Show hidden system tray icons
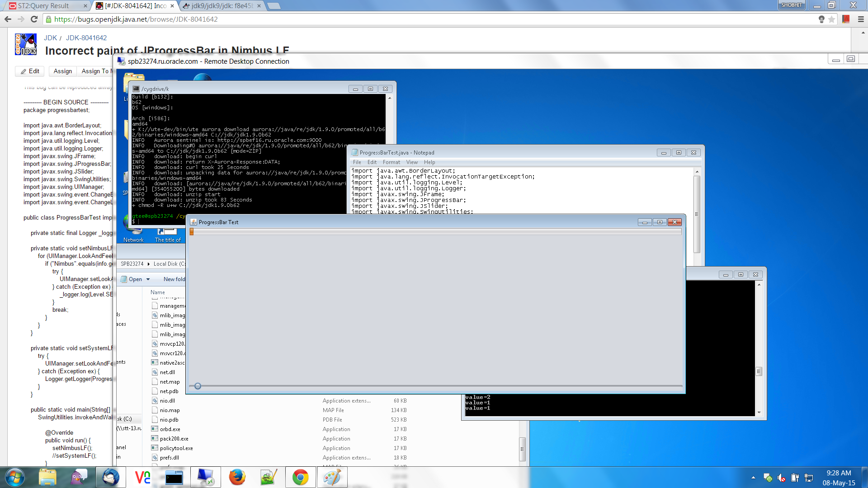Screen dimensions: 868x488 [753, 477]
